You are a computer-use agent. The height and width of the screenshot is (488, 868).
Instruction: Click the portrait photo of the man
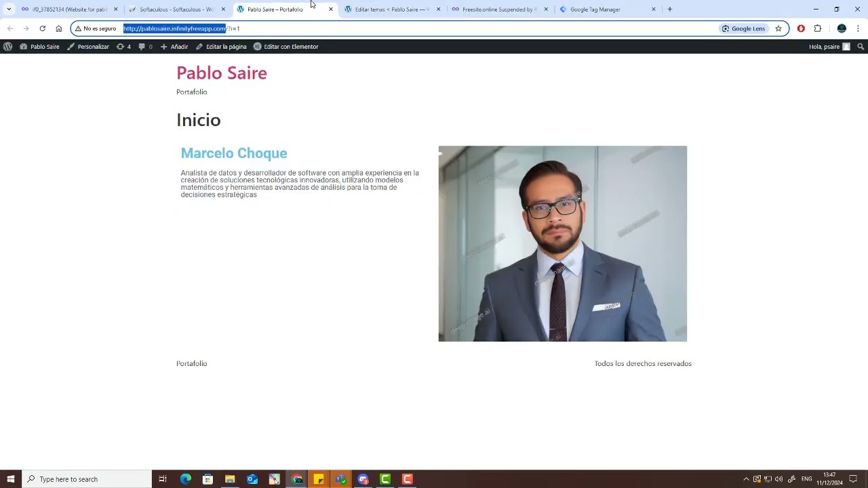click(x=563, y=243)
